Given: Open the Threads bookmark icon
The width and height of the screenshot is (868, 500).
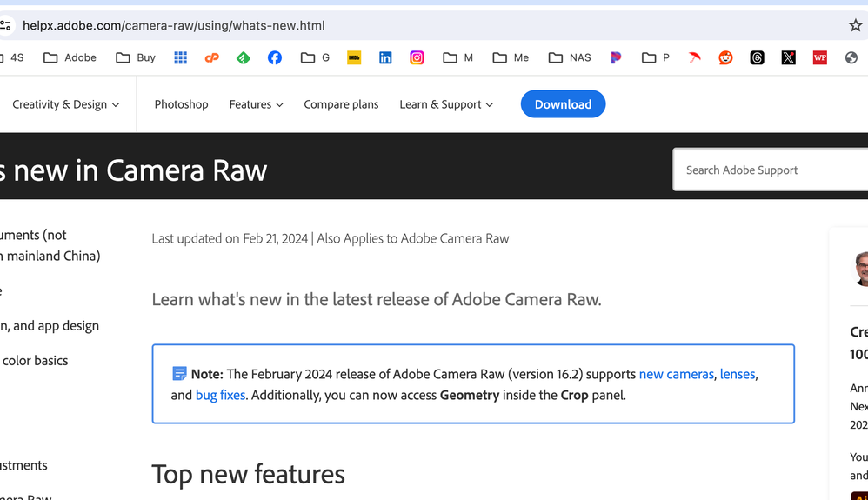Looking at the screenshot, I should tap(758, 57).
